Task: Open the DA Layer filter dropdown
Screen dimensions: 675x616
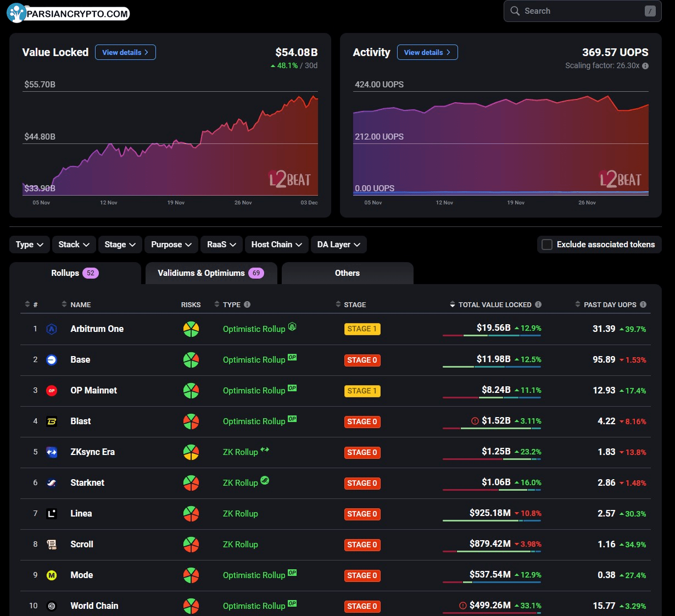Action: click(x=338, y=245)
